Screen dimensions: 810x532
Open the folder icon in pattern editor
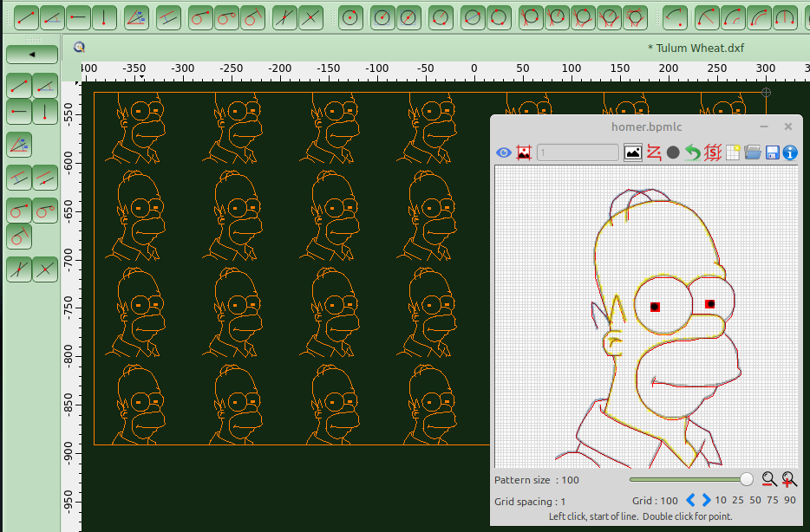pyautogui.click(x=752, y=152)
